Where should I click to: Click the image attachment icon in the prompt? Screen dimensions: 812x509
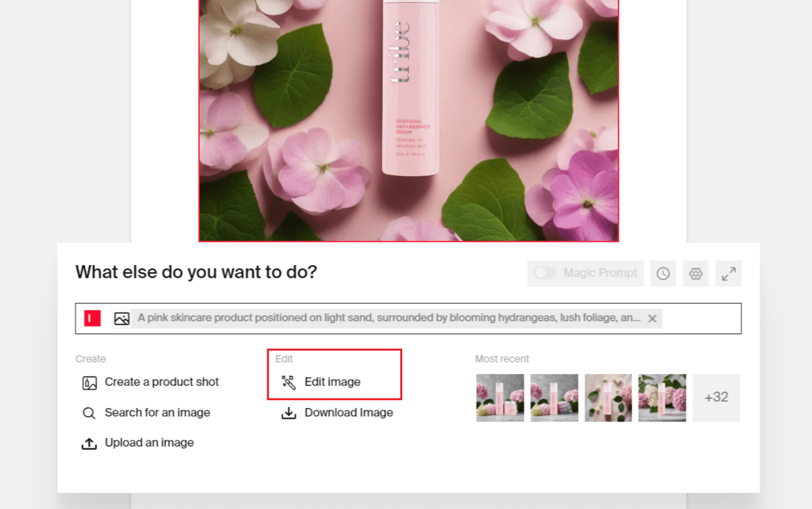pyautogui.click(x=122, y=318)
